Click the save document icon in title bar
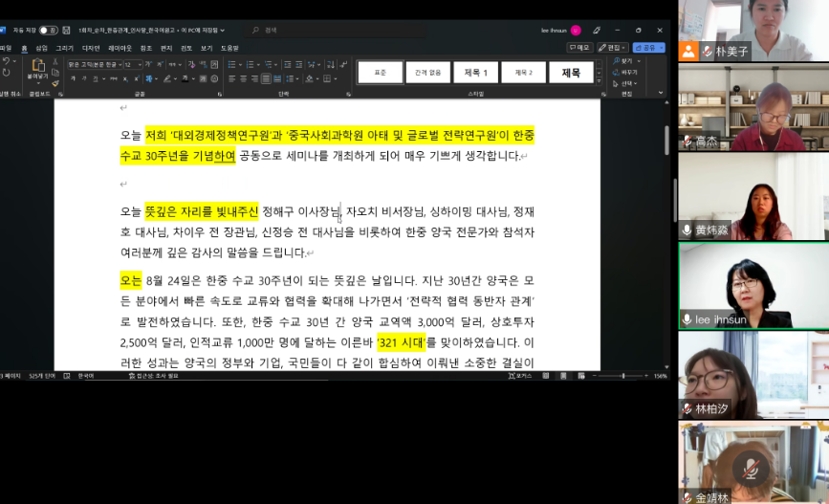829x504 pixels. [65, 30]
